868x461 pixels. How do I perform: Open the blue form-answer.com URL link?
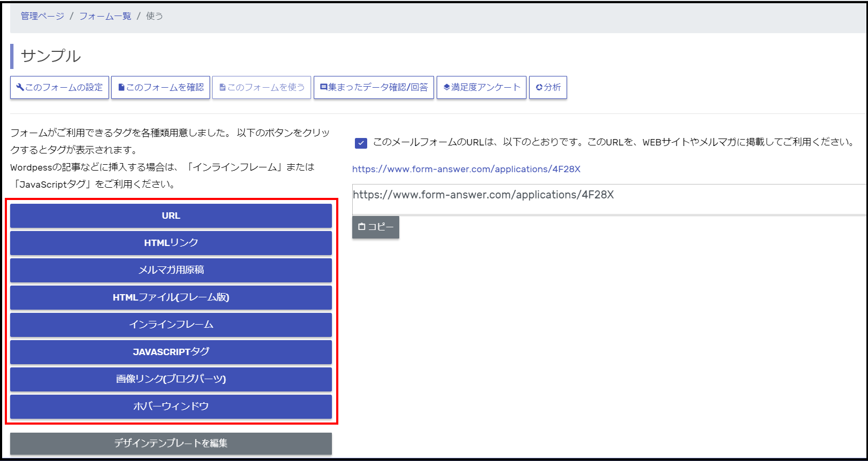click(466, 169)
